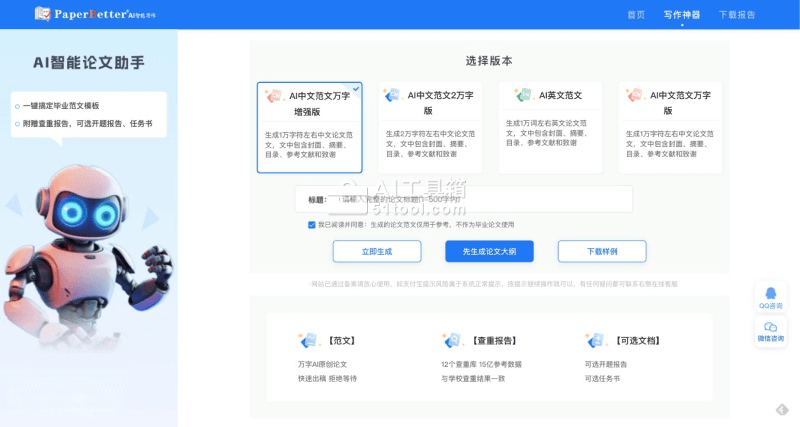Click the 【可选文档】 feature icon
The height and width of the screenshot is (427, 800).
pos(595,341)
